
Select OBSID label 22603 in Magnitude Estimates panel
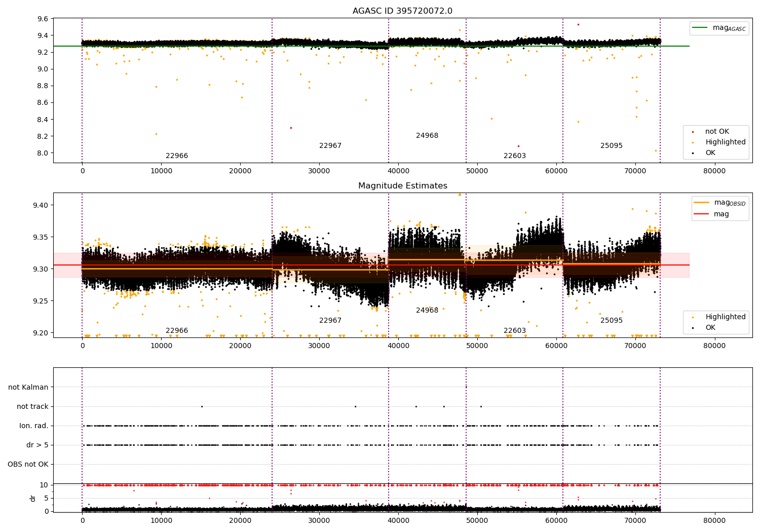pos(515,331)
